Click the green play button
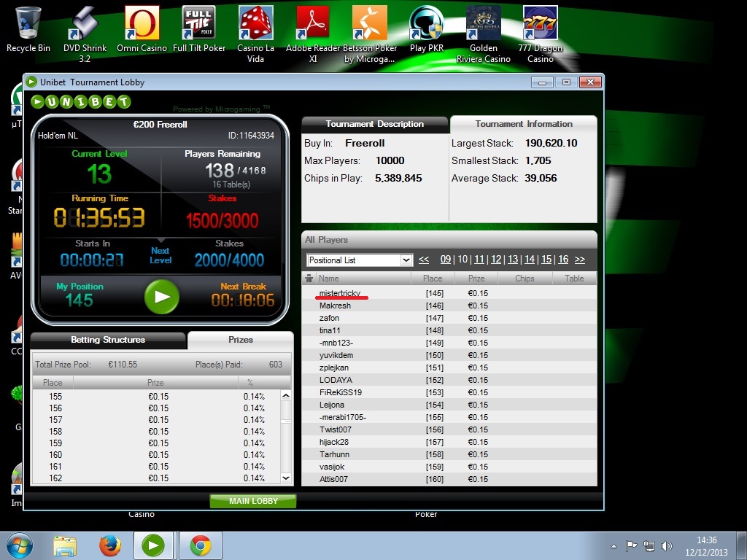747x560 pixels. [162, 297]
